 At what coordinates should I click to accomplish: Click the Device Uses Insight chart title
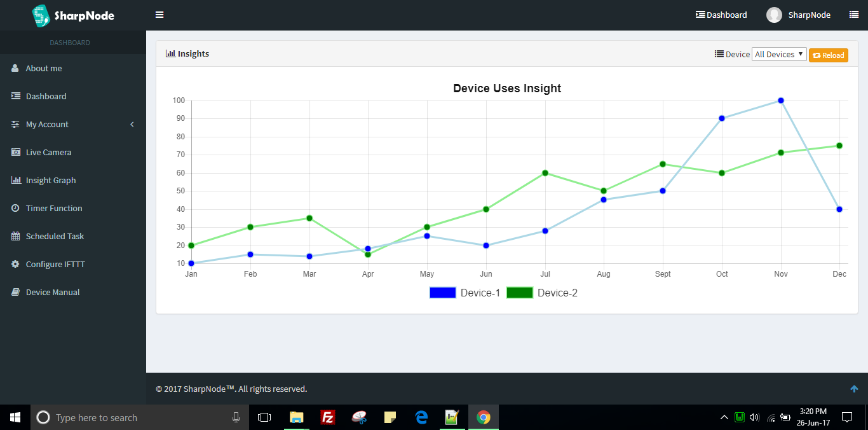pos(507,88)
